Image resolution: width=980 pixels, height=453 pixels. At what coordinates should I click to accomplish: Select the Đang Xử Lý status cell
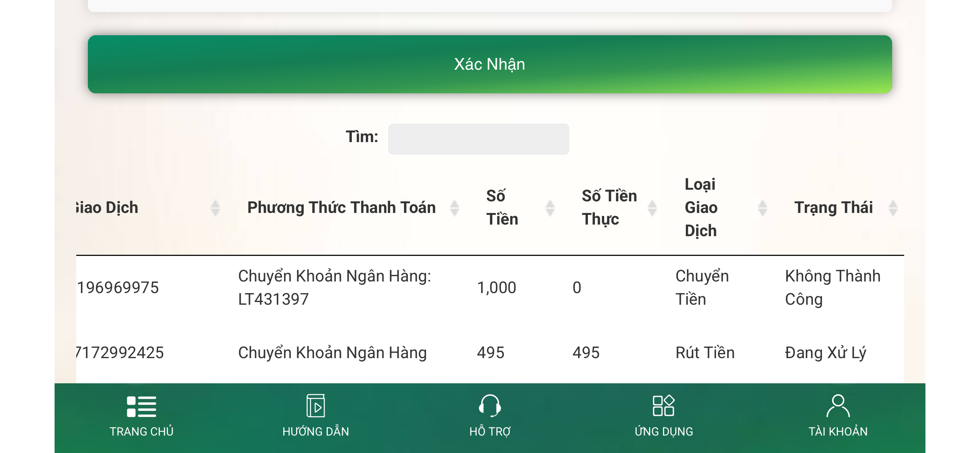(x=826, y=353)
